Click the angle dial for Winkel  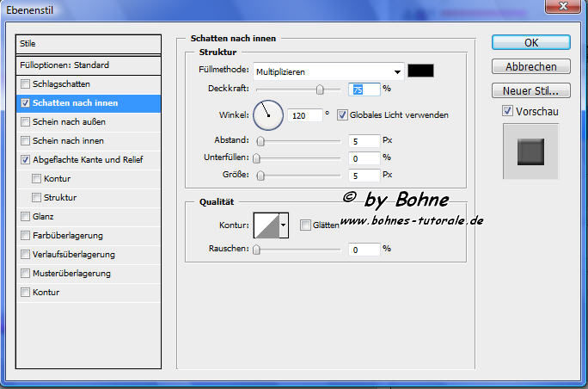[x=267, y=114]
